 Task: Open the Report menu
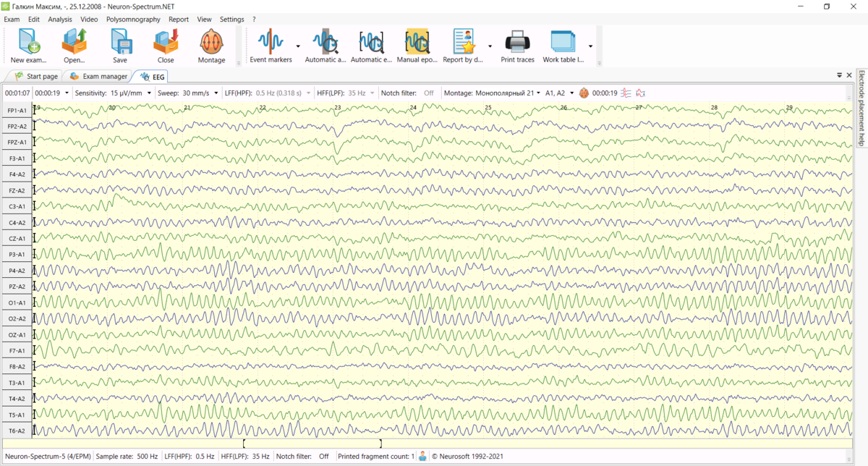pyautogui.click(x=179, y=20)
